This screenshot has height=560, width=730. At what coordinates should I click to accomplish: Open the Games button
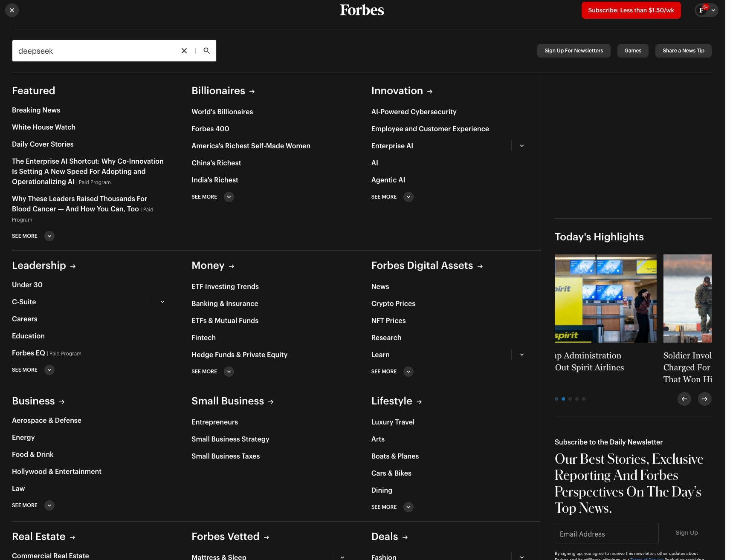click(x=633, y=51)
